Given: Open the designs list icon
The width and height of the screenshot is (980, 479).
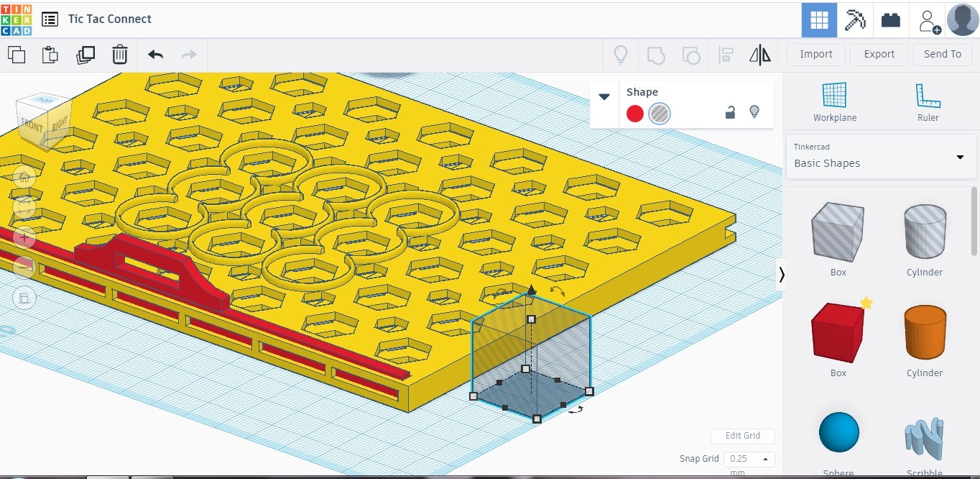Looking at the screenshot, I should 50,19.
